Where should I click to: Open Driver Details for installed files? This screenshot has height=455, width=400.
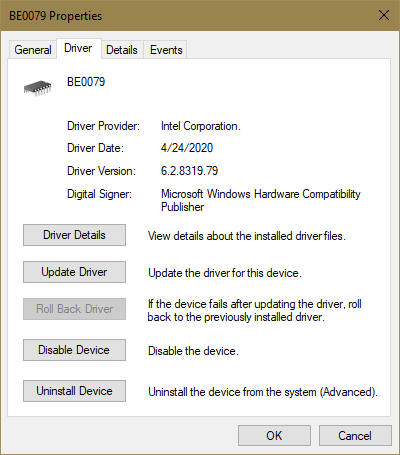tap(74, 235)
